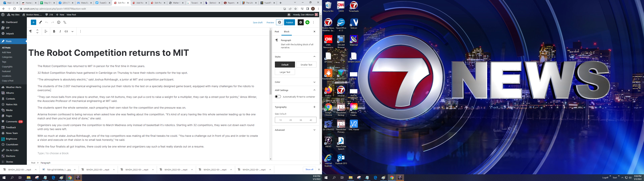Click the paragraph block type icon
644x181 pixels.
coord(31,32)
